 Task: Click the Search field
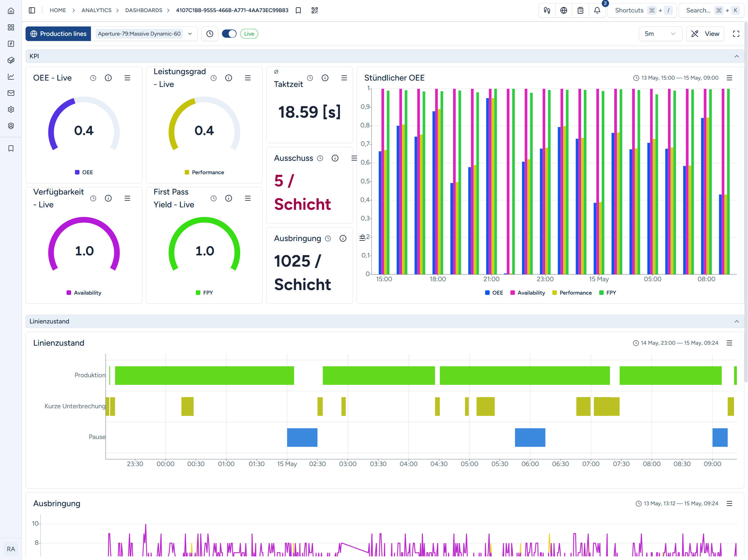coord(712,10)
